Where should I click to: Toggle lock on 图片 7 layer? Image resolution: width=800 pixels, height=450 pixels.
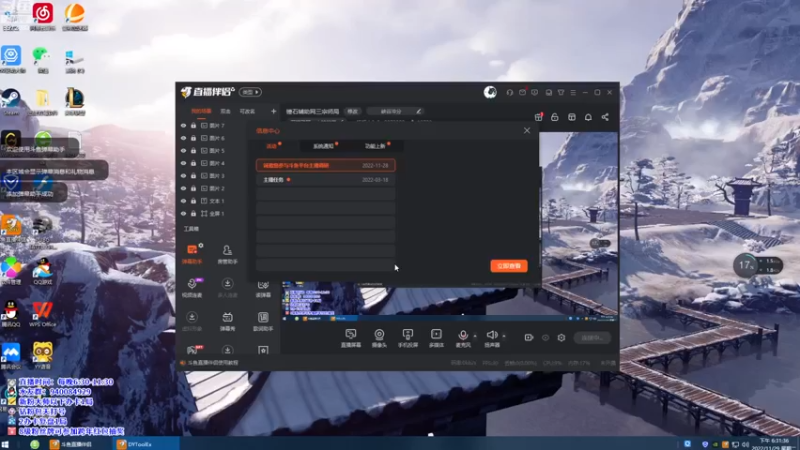tap(193, 126)
